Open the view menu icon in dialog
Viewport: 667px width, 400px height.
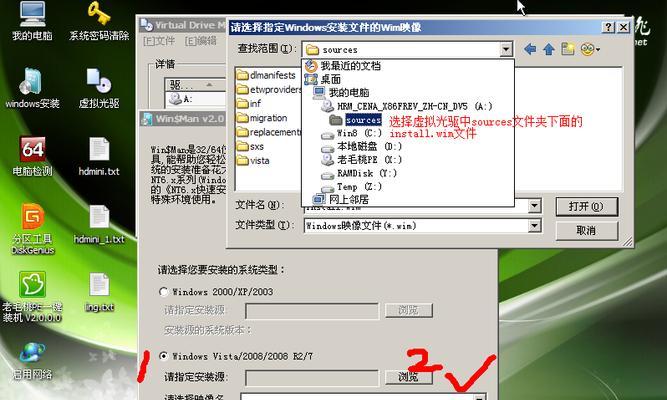(590, 49)
